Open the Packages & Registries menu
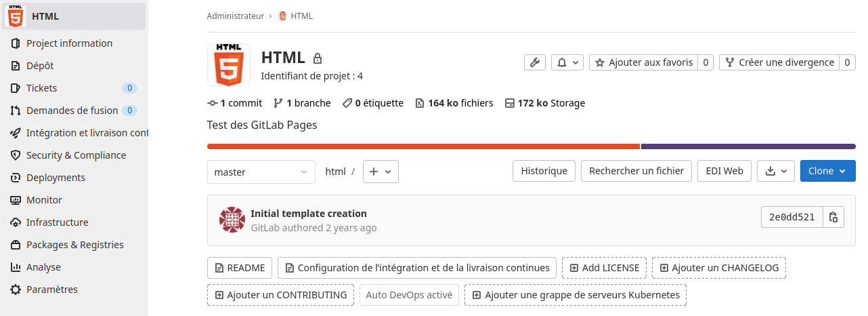The width and height of the screenshot is (868, 316). (x=74, y=245)
